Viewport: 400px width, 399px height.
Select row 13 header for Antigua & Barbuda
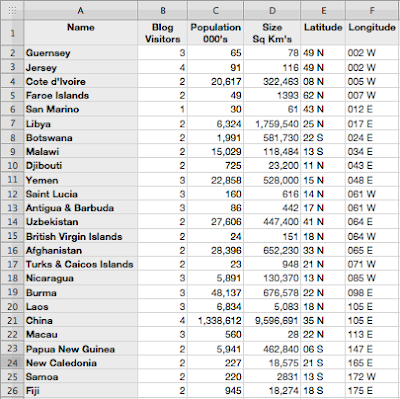tap(12, 208)
